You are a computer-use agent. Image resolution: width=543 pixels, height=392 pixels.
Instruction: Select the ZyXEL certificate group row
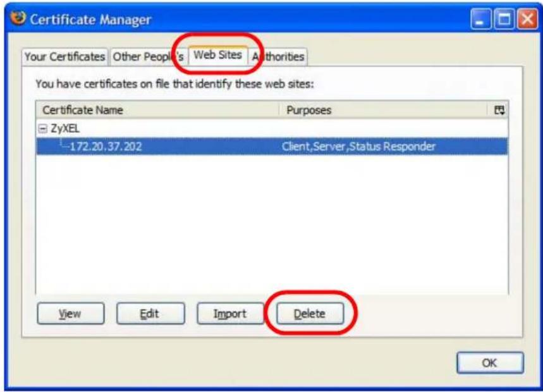coord(272,129)
